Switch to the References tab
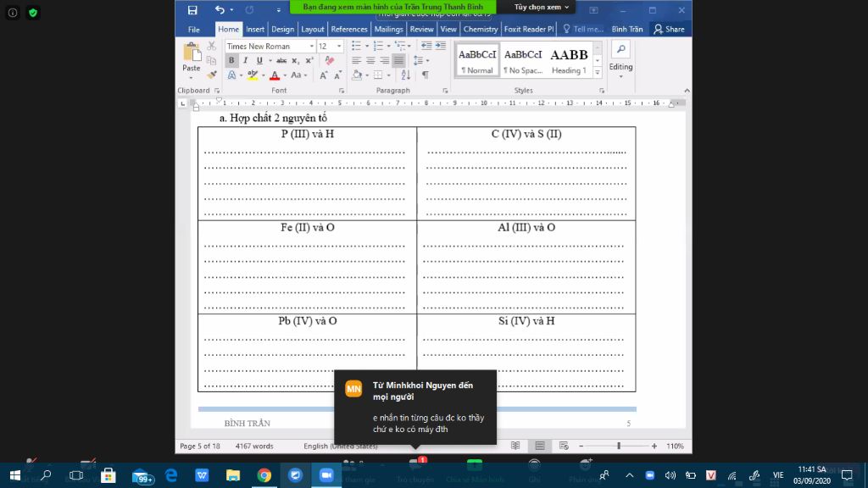 pyautogui.click(x=348, y=30)
